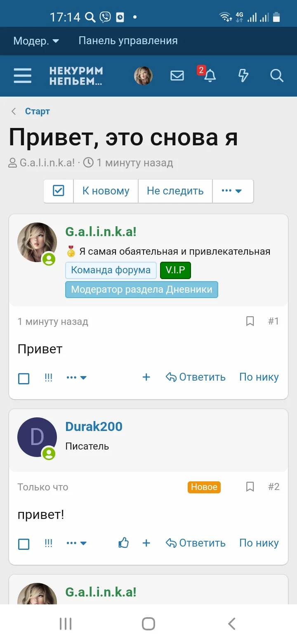Jump К новому posts button

106,191
